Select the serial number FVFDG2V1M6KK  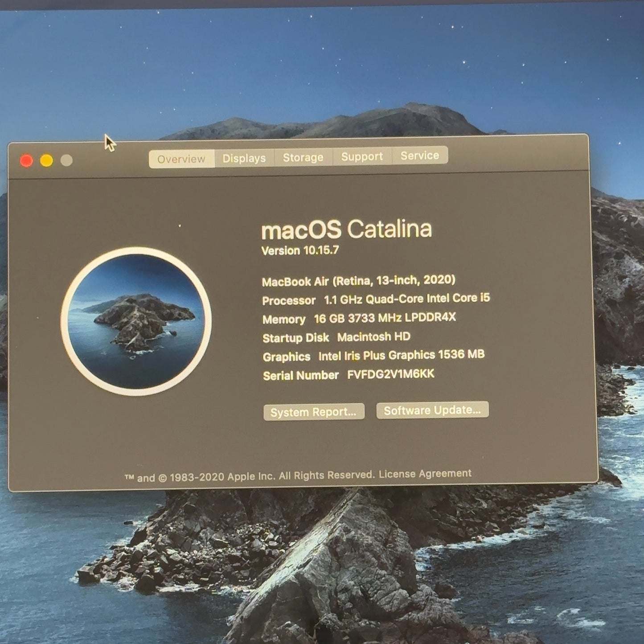[391, 374]
